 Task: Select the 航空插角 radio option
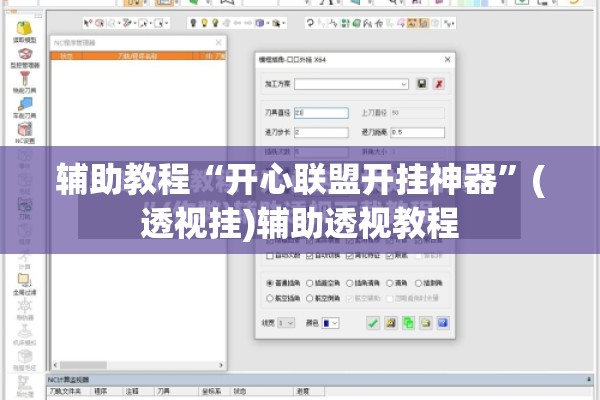[x=269, y=298]
